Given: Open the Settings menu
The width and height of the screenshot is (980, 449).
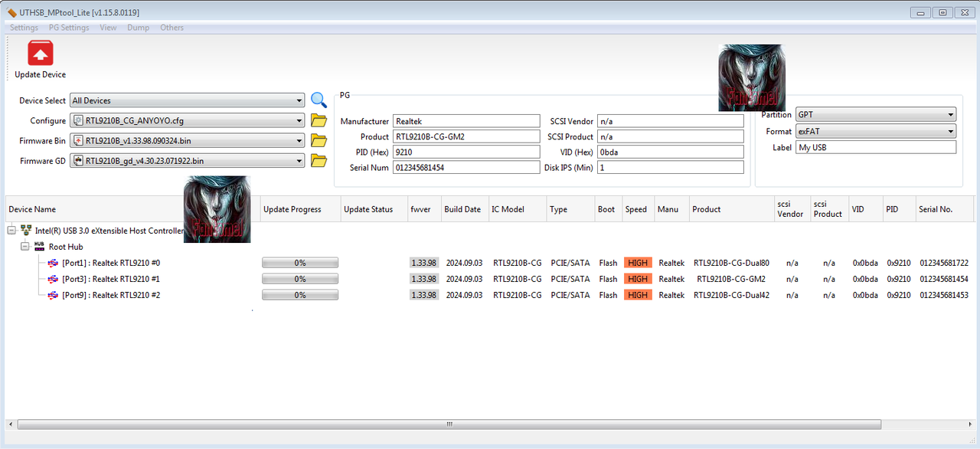Looking at the screenshot, I should pyautogui.click(x=24, y=28).
